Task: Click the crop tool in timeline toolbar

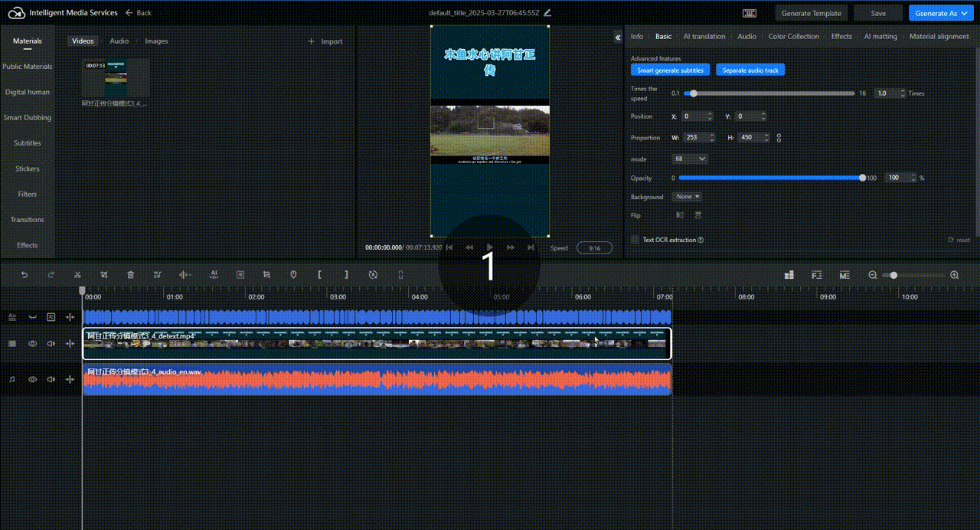Action: tap(104, 274)
